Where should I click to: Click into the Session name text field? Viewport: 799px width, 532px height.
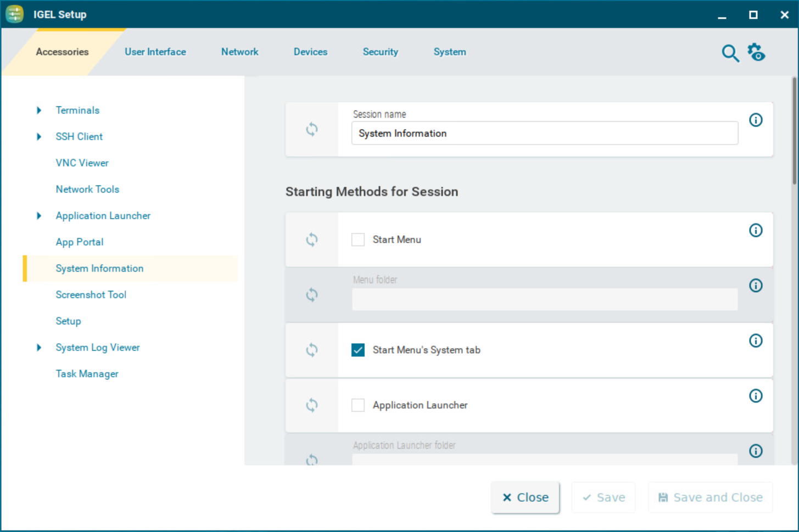(544, 133)
